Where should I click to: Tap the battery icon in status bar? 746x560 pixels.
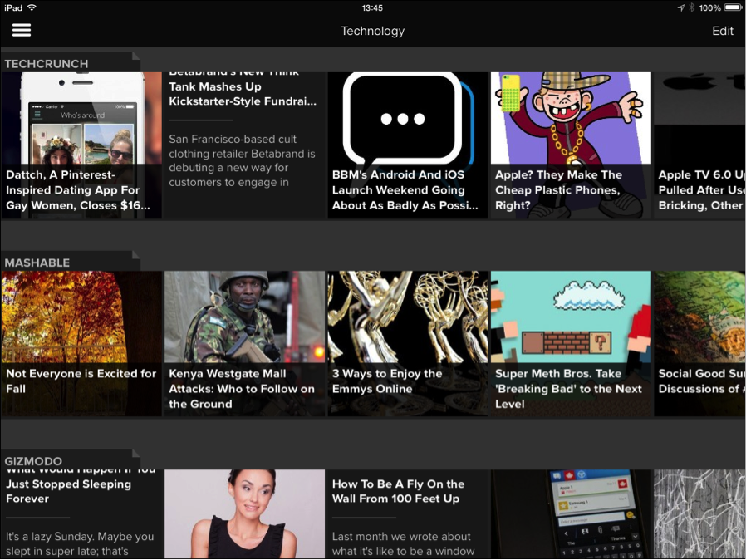734,7
